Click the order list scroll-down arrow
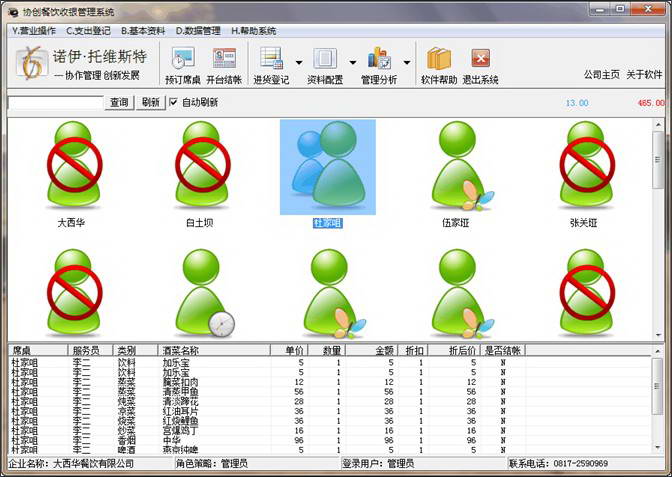Viewport: 672px width, 477px height. pyautogui.click(x=658, y=448)
